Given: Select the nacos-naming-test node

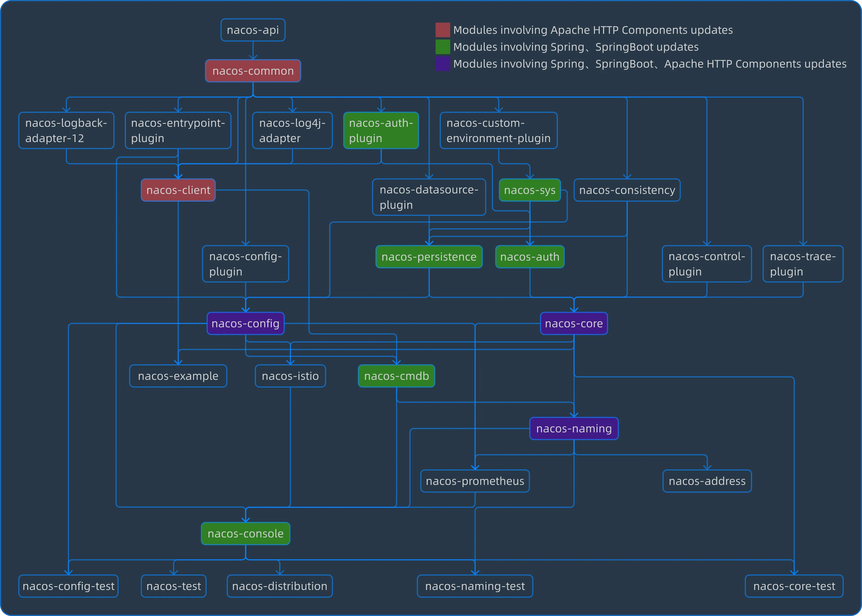Looking at the screenshot, I should [475, 586].
